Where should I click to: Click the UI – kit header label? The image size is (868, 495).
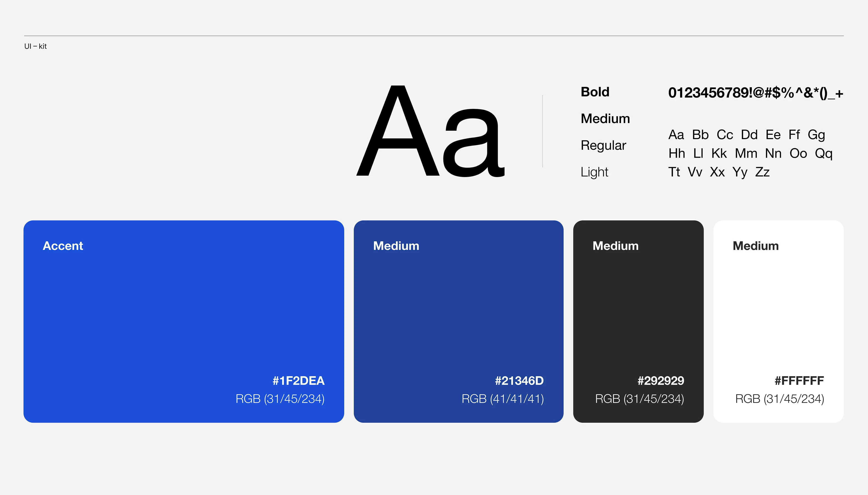35,46
